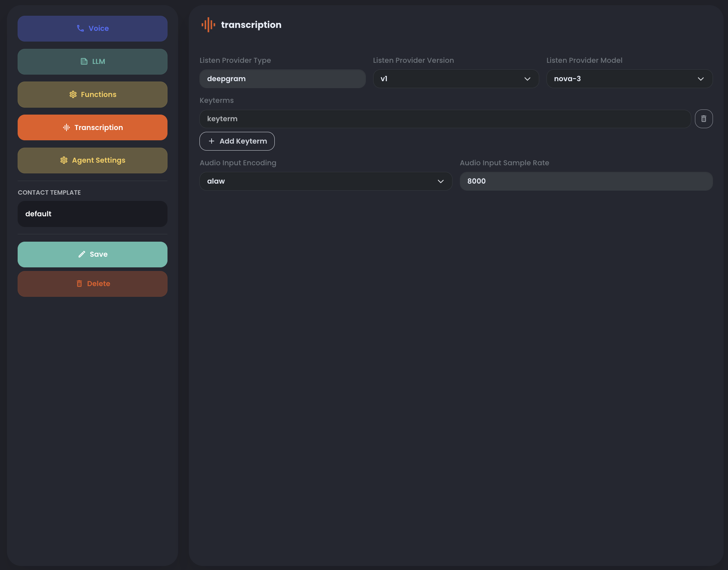Click the 'CONTACT TEMPLATE' heading
The width and height of the screenshot is (728, 570).
[49, 192]
